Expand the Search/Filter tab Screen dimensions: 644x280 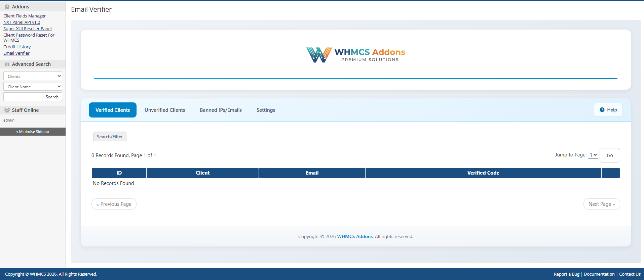[x=110, y=137]
